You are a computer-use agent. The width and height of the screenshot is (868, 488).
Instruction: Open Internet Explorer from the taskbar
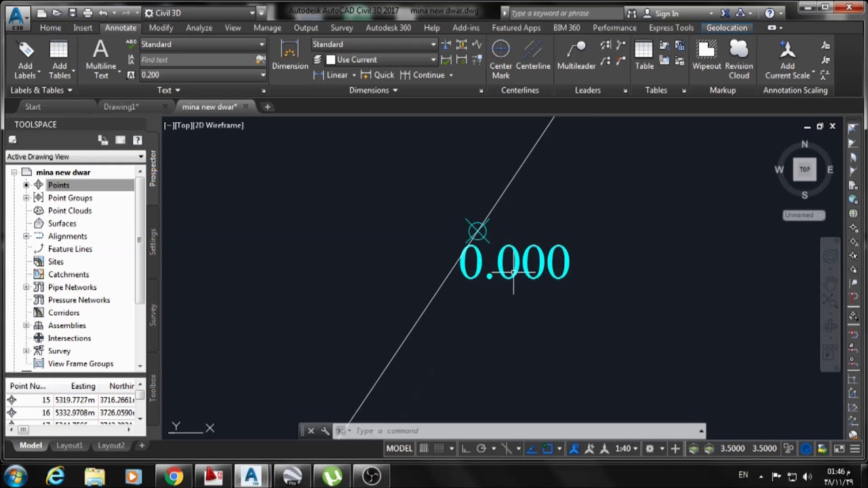(x=55, y=476)
